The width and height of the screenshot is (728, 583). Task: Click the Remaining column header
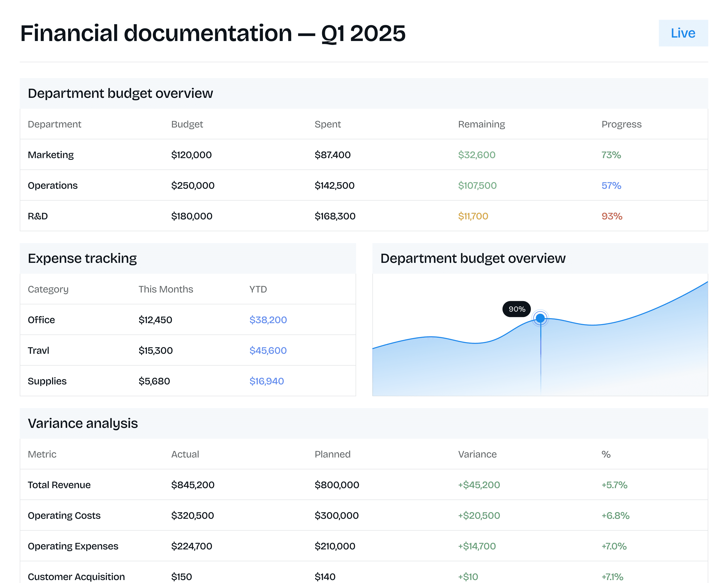[x=481, y=124]
